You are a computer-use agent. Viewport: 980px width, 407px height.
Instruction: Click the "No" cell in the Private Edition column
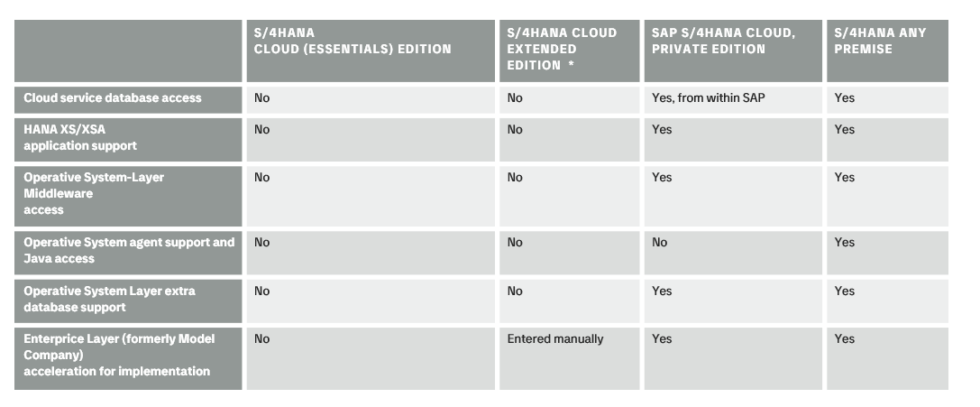click(660, 243)
